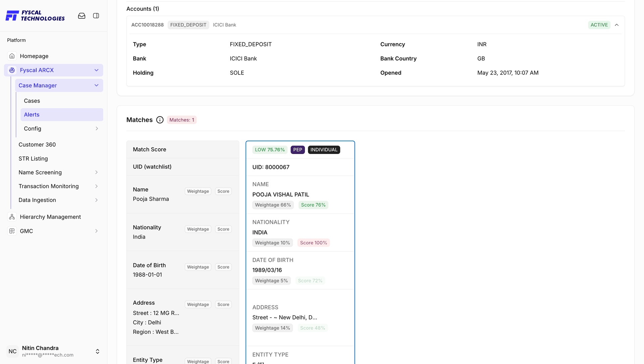Click the Score tag in Name row
This screenshot has height=364, width=644.
click(223, 192)
